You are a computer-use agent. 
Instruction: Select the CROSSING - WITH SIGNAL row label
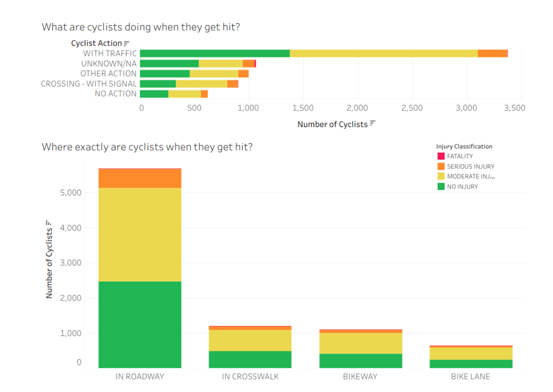(x=89, y=84)
